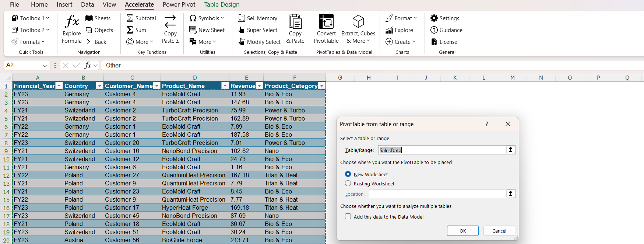Viewport: 644px width, 244px height.
Task: Open the Create chart dropdown
Action: point(400,42)
